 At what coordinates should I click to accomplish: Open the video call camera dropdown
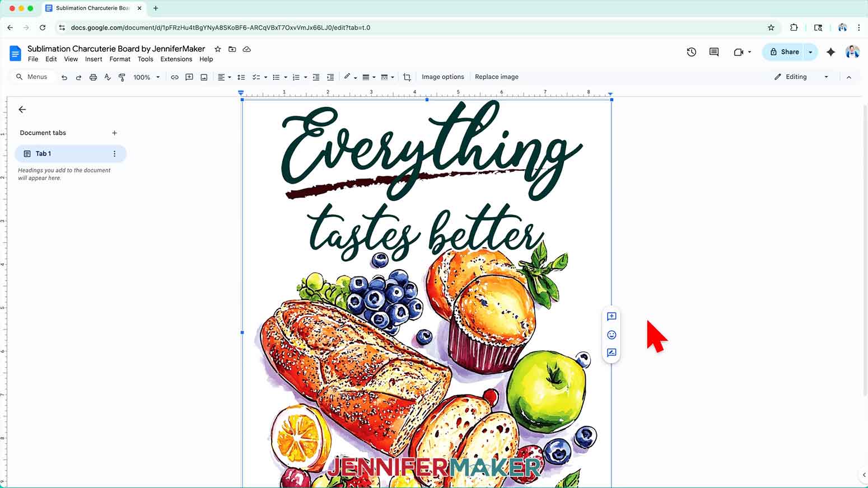click(x=743, y=52)
